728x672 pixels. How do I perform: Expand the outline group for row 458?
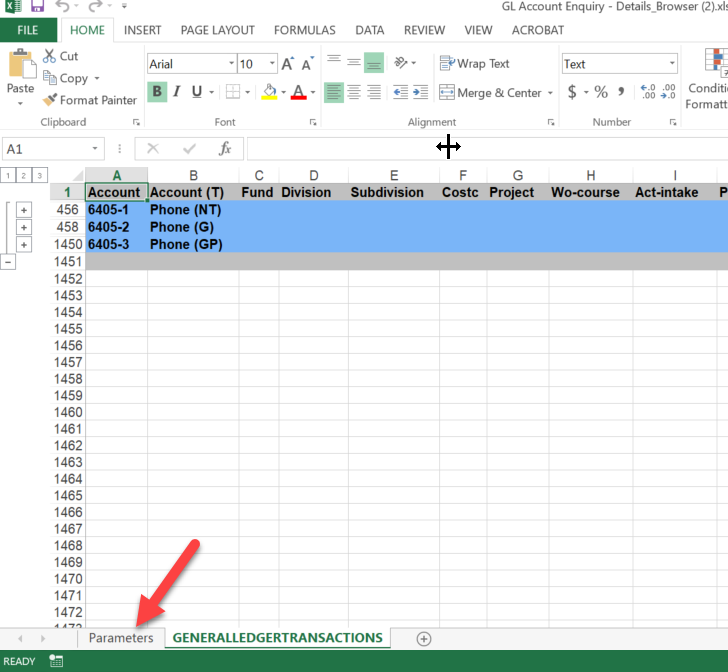pyautogui.click(x=24, y=228)
